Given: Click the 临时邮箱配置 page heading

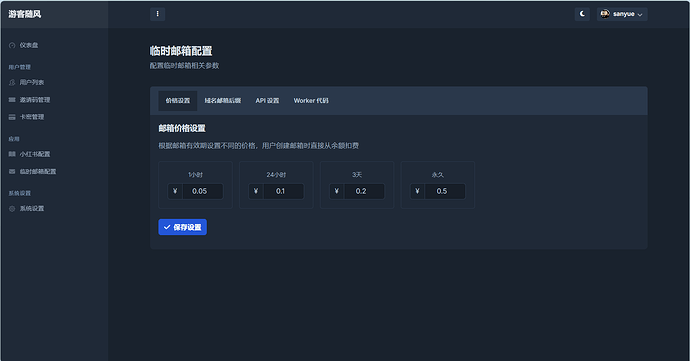Looking at the screenshot, I should 181,51.
